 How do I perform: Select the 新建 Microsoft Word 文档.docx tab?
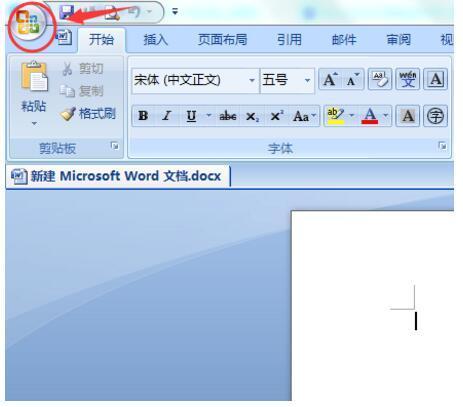(117, 176)
